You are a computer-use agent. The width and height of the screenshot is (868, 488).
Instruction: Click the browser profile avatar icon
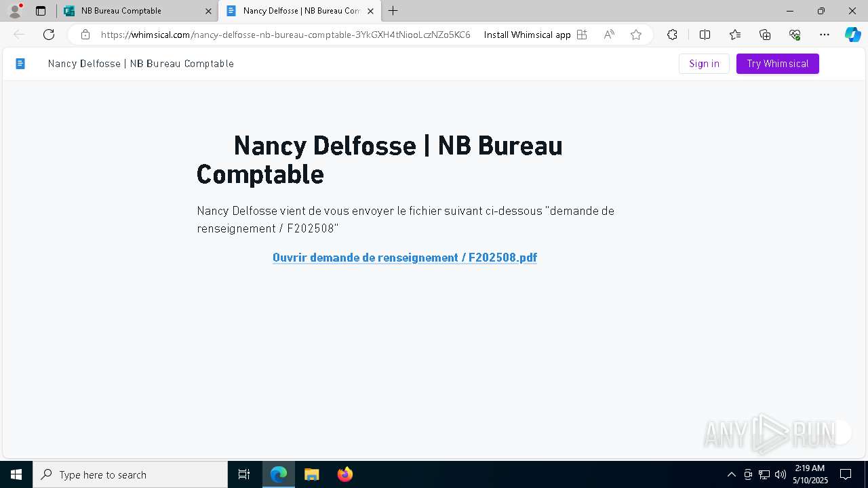(15, 11)
